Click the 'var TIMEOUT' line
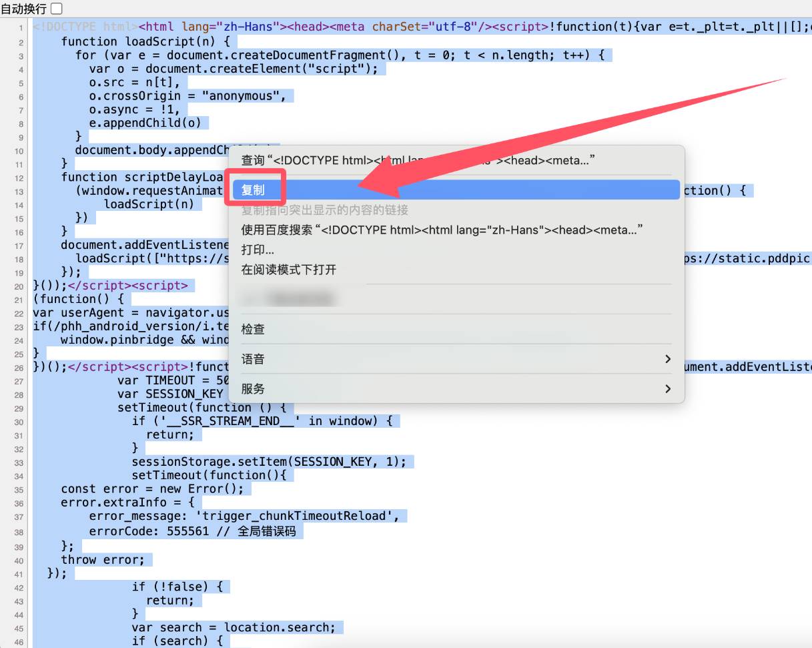Image resolution: width=812 pixels, height=648 pixels. pyautogui.click(x=173, y=380)
